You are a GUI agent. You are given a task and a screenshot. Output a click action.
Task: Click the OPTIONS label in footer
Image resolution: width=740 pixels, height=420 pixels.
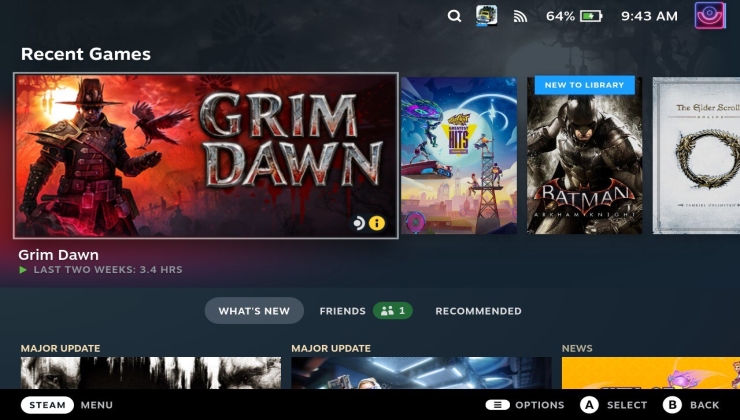tap(539, 405)
